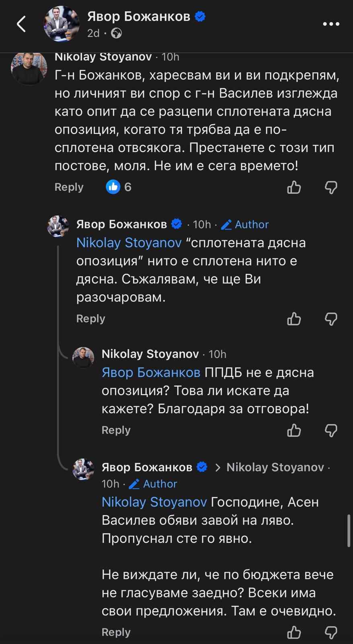
Task: Like Nikolay Stoyanov's first comment
Action: point(294,187)
